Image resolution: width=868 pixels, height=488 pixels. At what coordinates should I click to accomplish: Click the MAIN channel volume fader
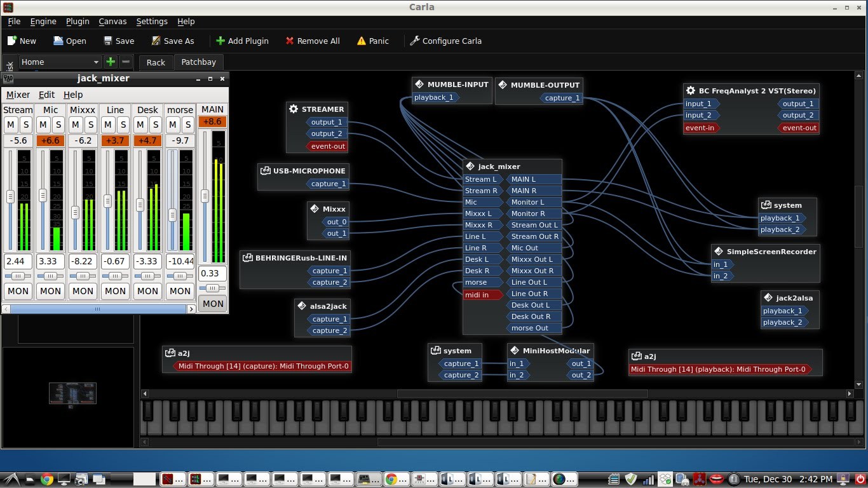[x=205, y=196]
